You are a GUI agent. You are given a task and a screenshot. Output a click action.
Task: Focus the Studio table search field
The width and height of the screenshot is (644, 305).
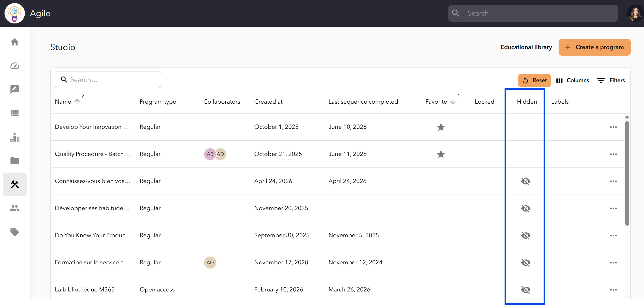point(107,80)
